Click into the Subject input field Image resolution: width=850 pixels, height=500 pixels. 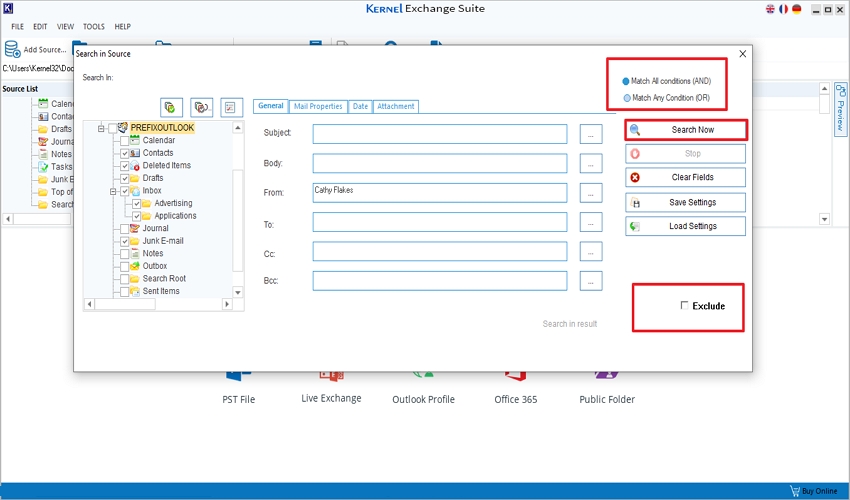coord(440,134)
